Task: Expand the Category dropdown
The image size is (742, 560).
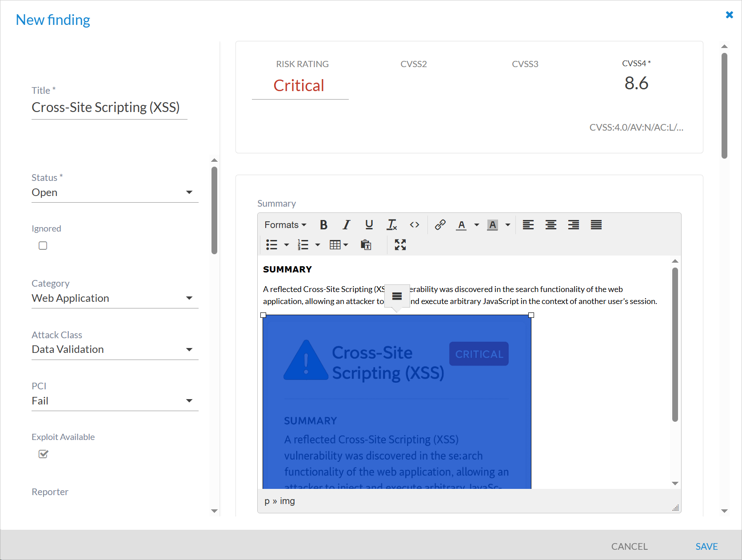Action: tap(115, 298)
